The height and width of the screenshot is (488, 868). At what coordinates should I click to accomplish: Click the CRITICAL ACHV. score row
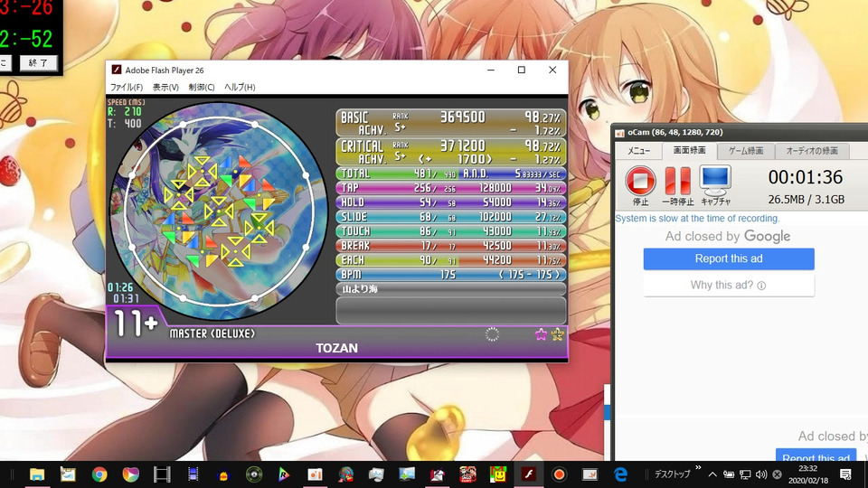click(451, 152)
